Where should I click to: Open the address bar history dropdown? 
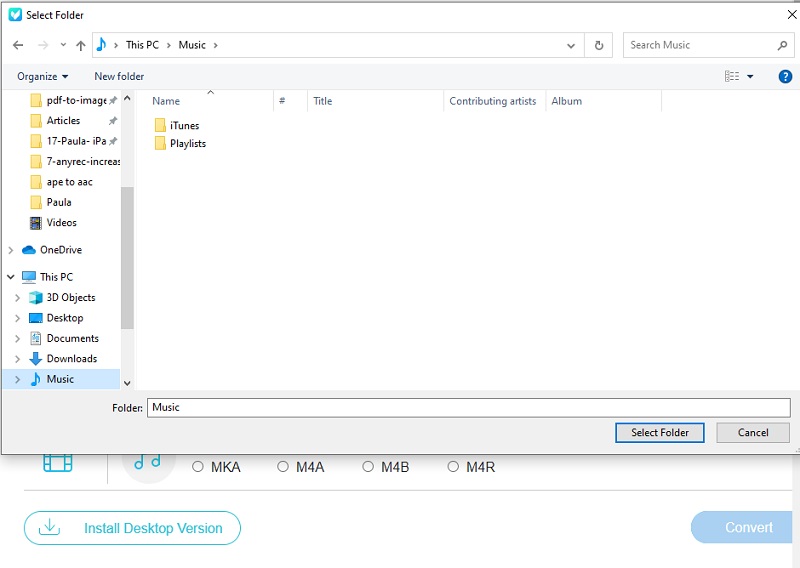coord(571,45)
